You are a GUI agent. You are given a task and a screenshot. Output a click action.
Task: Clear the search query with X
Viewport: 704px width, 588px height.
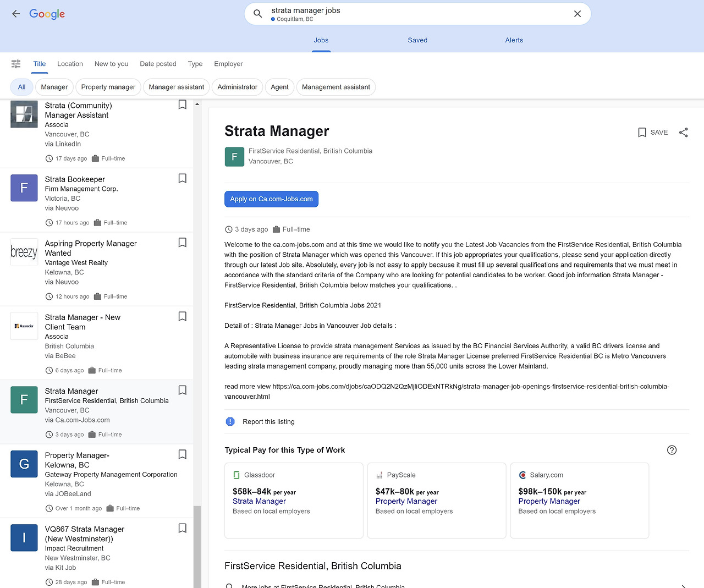[x=577, y=14]
